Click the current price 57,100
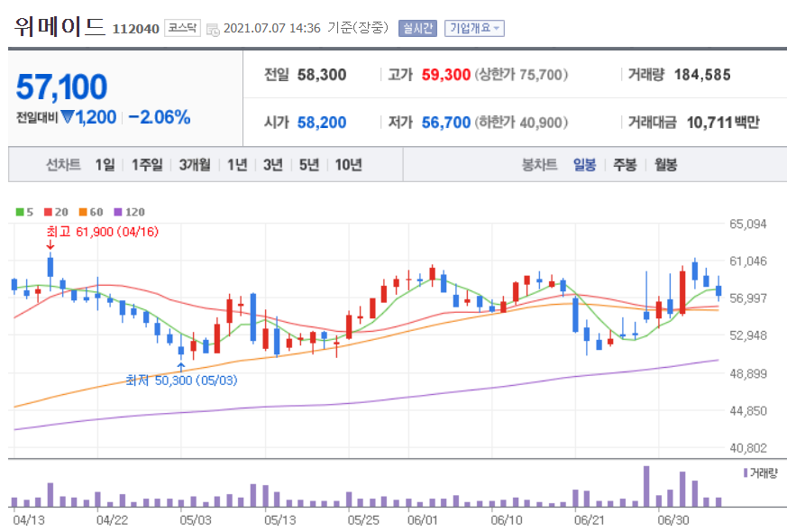Image resolution: width=787 pixels, height=532 pixels. click(61, 87)
